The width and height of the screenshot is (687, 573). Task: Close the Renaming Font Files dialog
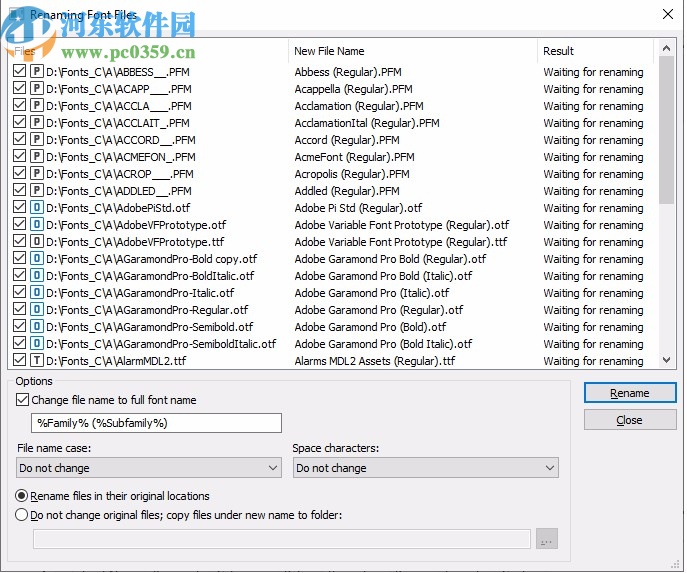click(668, 14)
